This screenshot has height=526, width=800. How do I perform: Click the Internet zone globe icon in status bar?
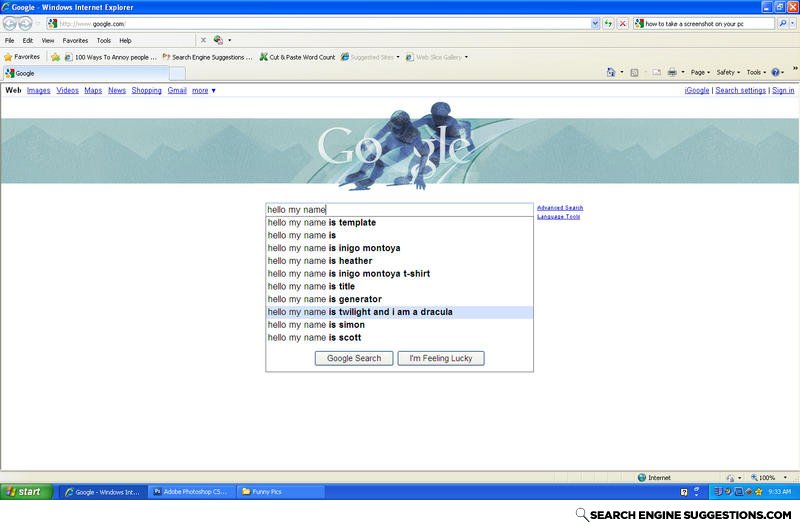(x=642, y=478)
